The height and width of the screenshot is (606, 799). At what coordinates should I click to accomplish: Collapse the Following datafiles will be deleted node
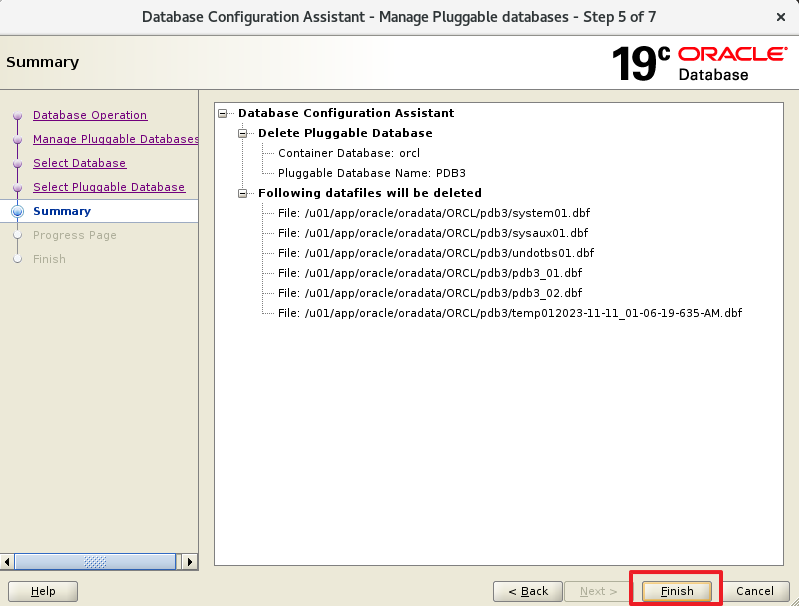[243, 193]
